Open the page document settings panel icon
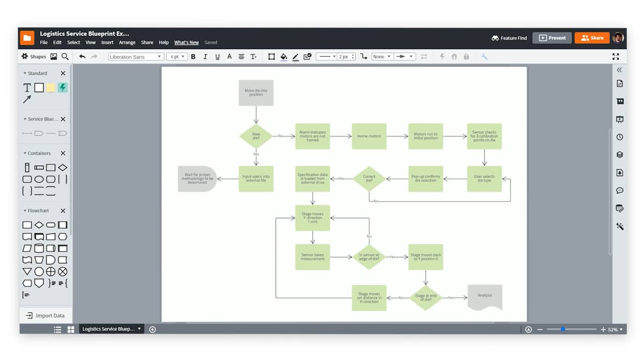The image size is (644, 362). [620, 84]
